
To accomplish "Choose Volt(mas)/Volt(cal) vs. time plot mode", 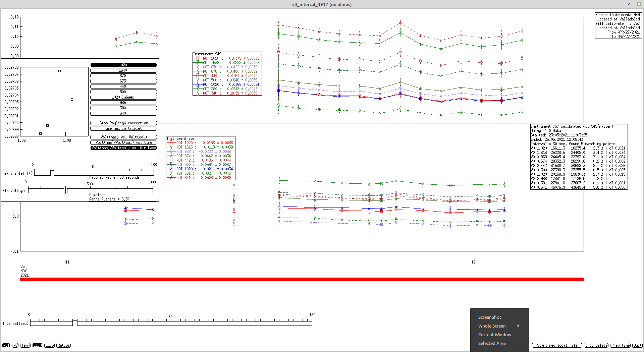I will tap(123, 142).
